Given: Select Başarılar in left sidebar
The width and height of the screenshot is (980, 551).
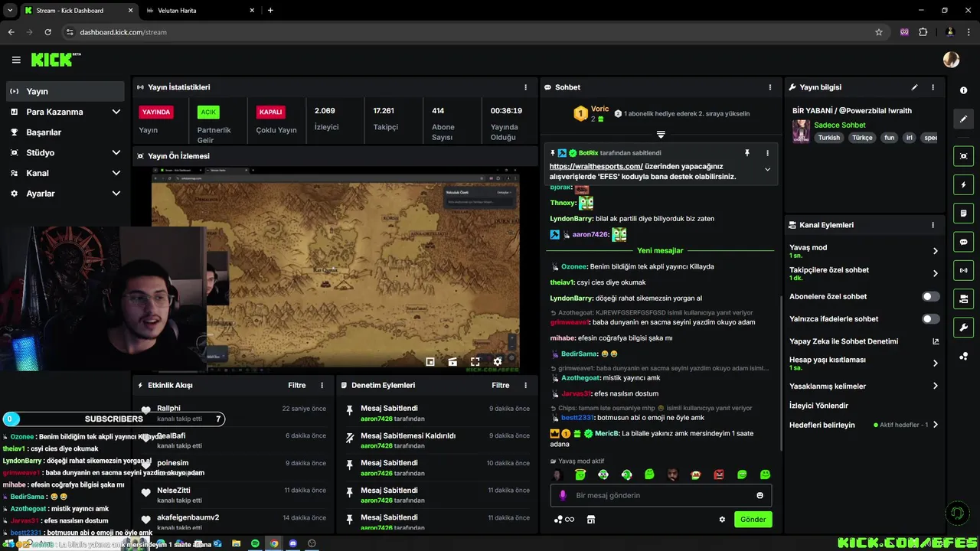Looking at the screenshot, I should point(64,132).
